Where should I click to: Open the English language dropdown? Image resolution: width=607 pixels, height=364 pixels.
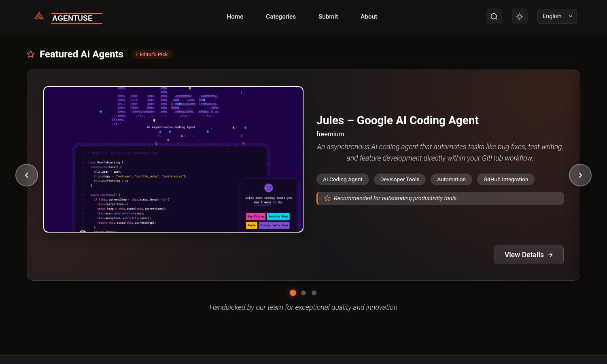click(x=557, y=16)
